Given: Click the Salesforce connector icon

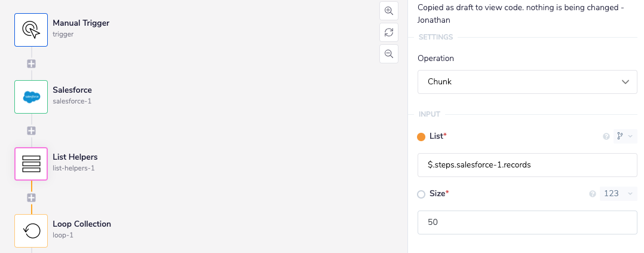Looking at the screenshot, I should point(31,97).
